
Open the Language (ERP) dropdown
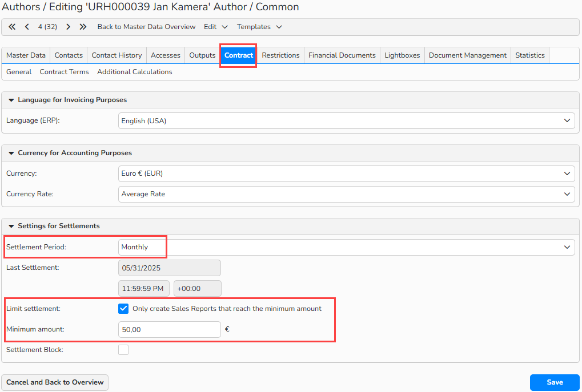pos(346,121)
